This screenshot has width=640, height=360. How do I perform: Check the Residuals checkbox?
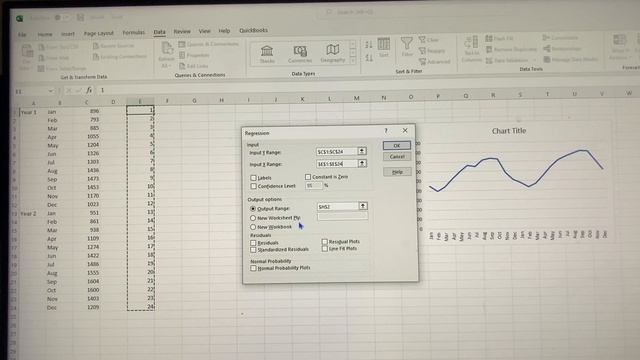pyautogui.click(x=253, y=243)
